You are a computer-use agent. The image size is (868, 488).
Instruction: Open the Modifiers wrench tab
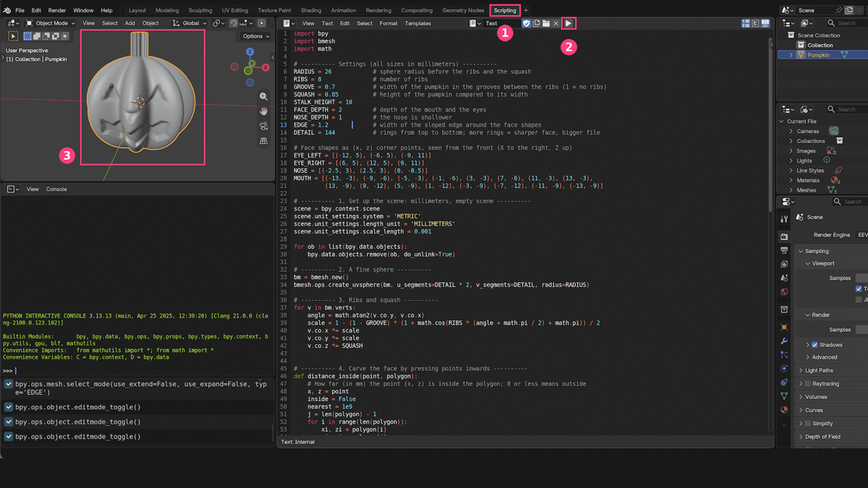pos(784,341)
